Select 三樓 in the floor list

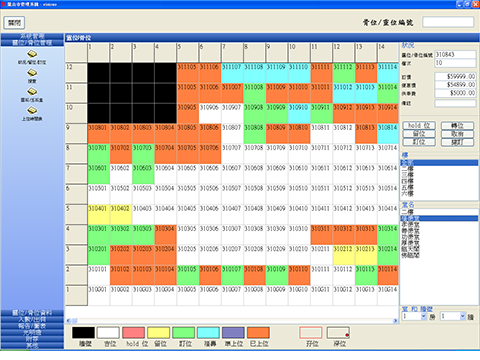pyautogui.click(x=407, y=175)
